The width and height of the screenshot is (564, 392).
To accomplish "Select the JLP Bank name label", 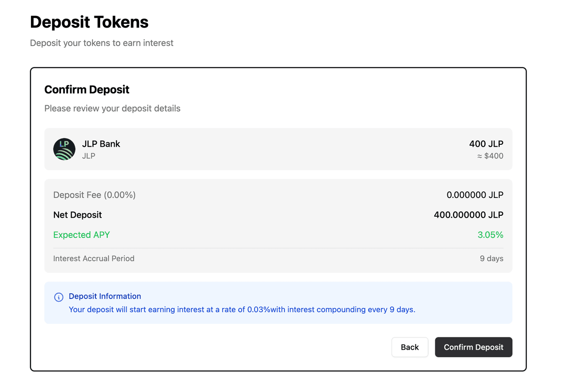I will click(101, 144).
